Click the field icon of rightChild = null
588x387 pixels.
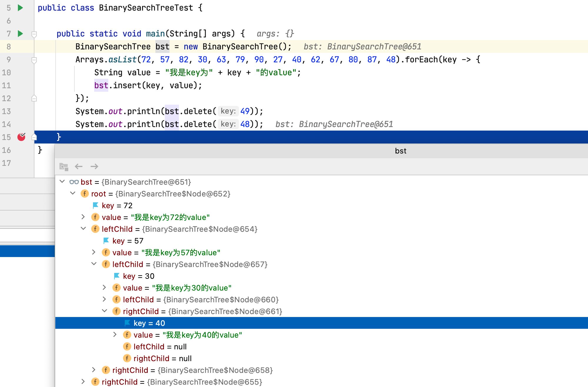(x=127, y=358)
